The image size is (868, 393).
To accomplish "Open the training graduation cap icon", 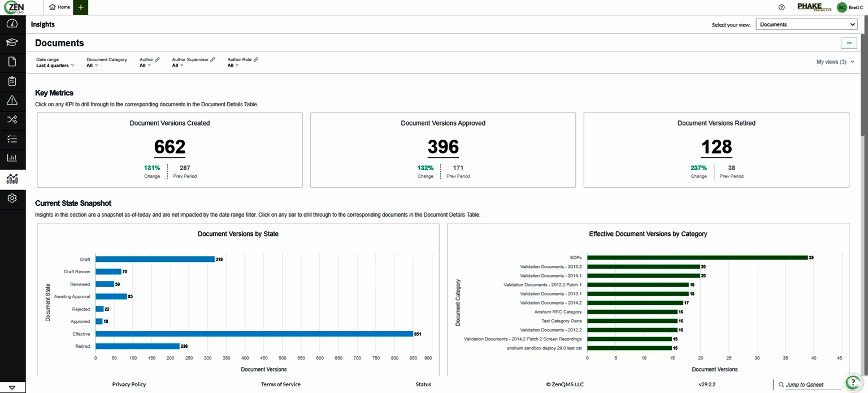I will coord(12,42).
